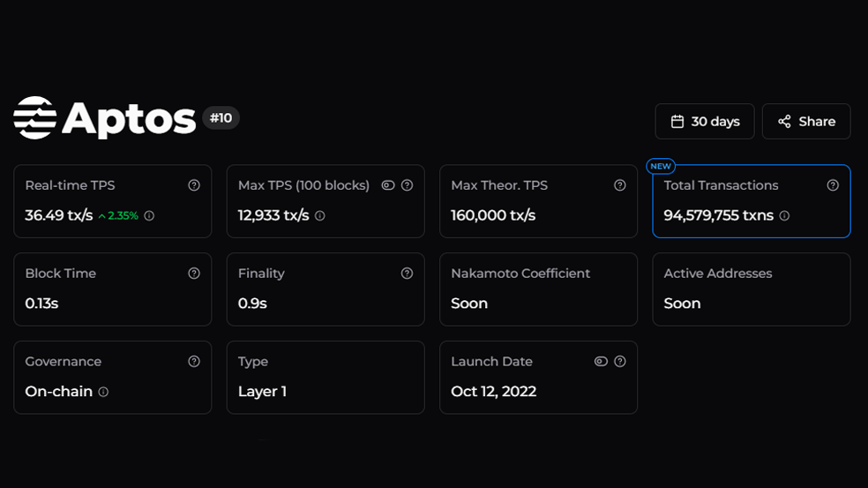This screenshot has width=868, height=488.
Task: Click info icon beside 2.35% change
Action: pyautogui.click(x=149, y=216)
